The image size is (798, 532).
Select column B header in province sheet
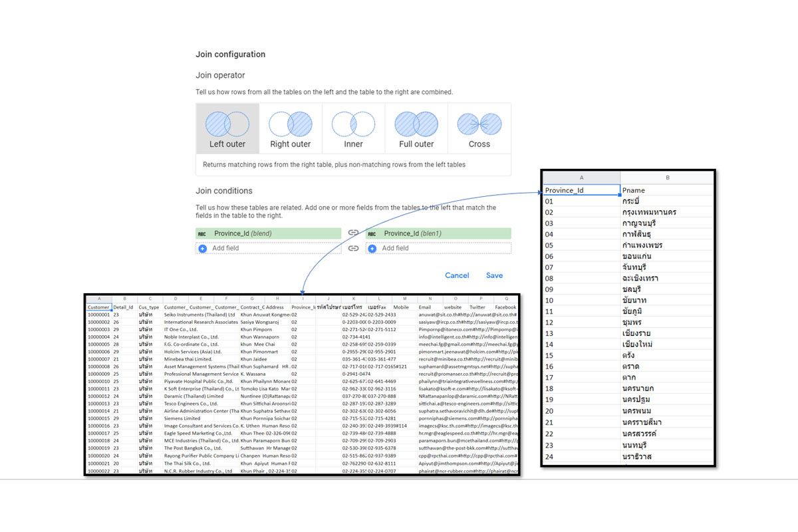(x=667, y=178)
